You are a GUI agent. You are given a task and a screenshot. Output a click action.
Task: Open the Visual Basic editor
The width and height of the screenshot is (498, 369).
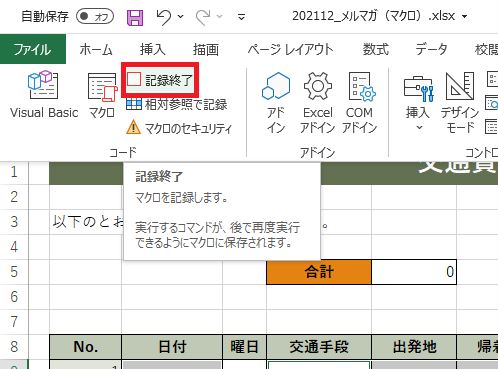click(44, 94)
